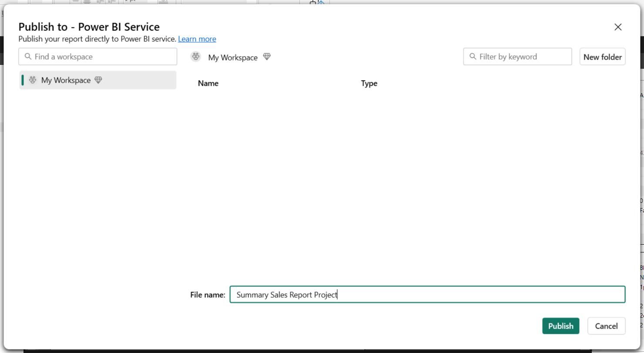This screenshot has width=644, height=353.
Task: Close the Publish to Power BI dialog
Action: coord(617,27)
